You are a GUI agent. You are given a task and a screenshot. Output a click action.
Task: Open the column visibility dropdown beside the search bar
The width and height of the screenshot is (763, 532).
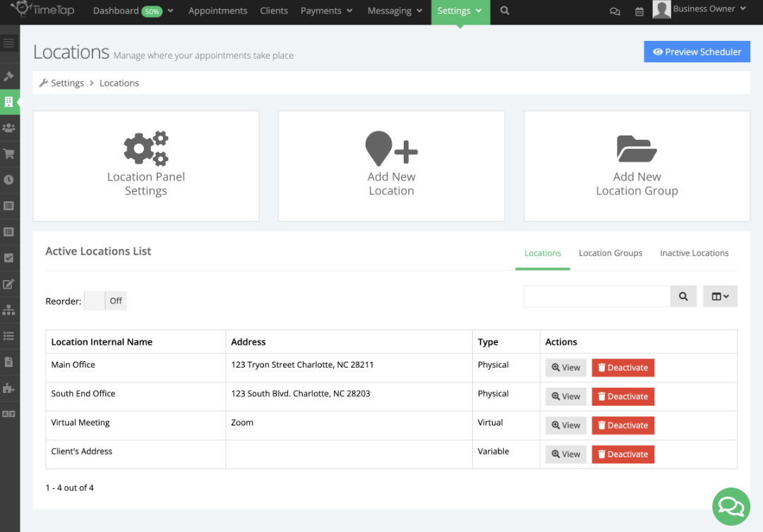[720, 296]
